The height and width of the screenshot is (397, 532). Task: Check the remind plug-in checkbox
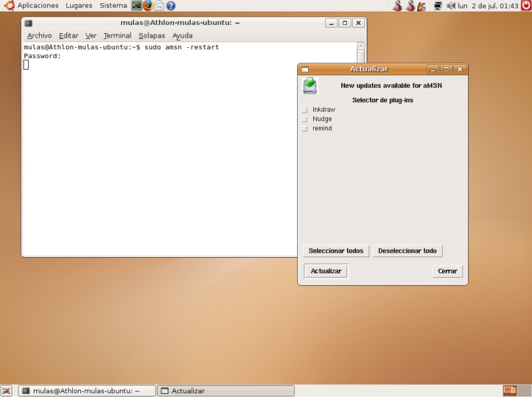click(305, 129)
